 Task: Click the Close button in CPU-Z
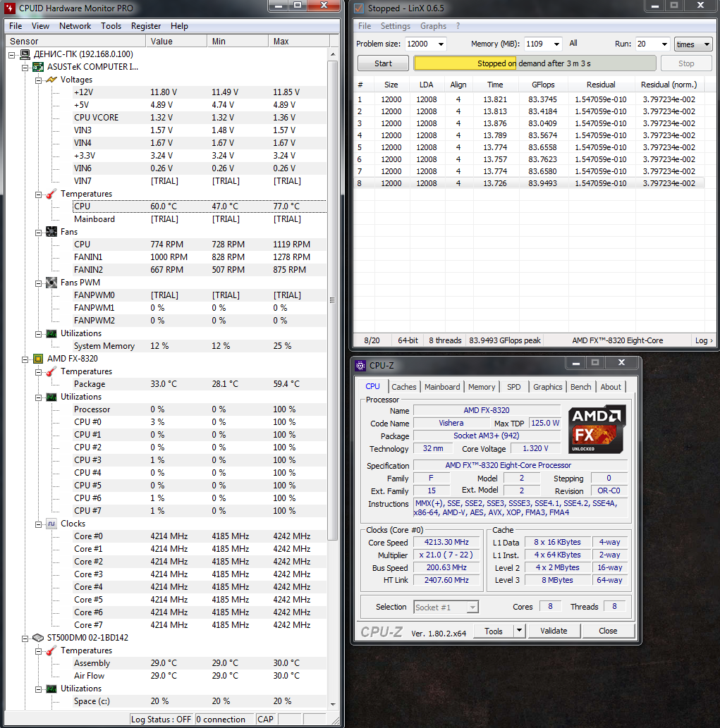coord(608,631)
